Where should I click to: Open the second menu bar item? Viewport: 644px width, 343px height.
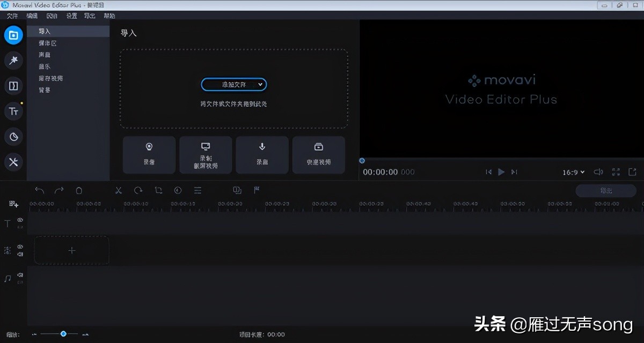(32, 16)
